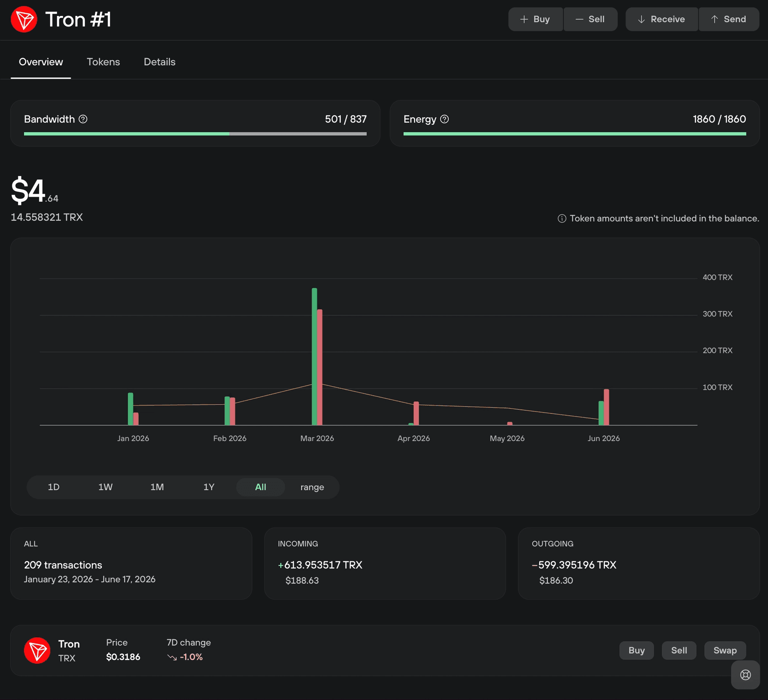
Task: Select the 1Y chart period
Action: tap(209, 487)
